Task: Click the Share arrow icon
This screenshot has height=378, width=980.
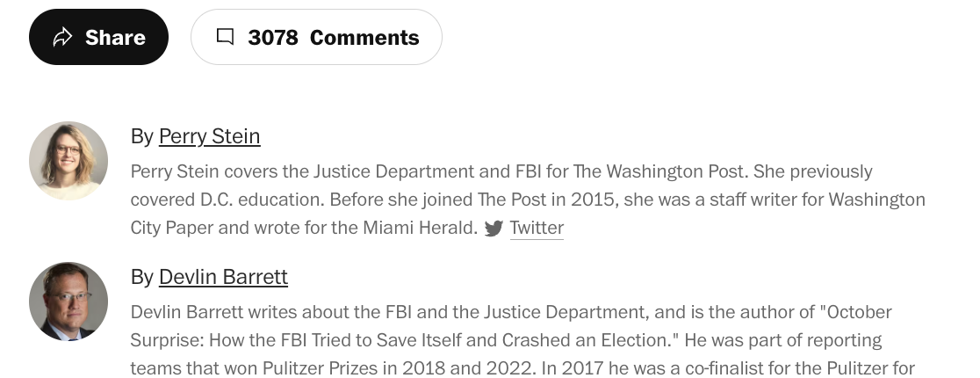Action: [x=62, y=37]
